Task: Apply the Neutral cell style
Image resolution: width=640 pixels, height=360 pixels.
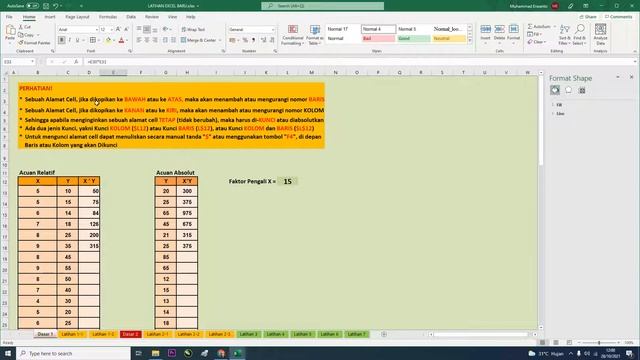Action: click(449, 38)
